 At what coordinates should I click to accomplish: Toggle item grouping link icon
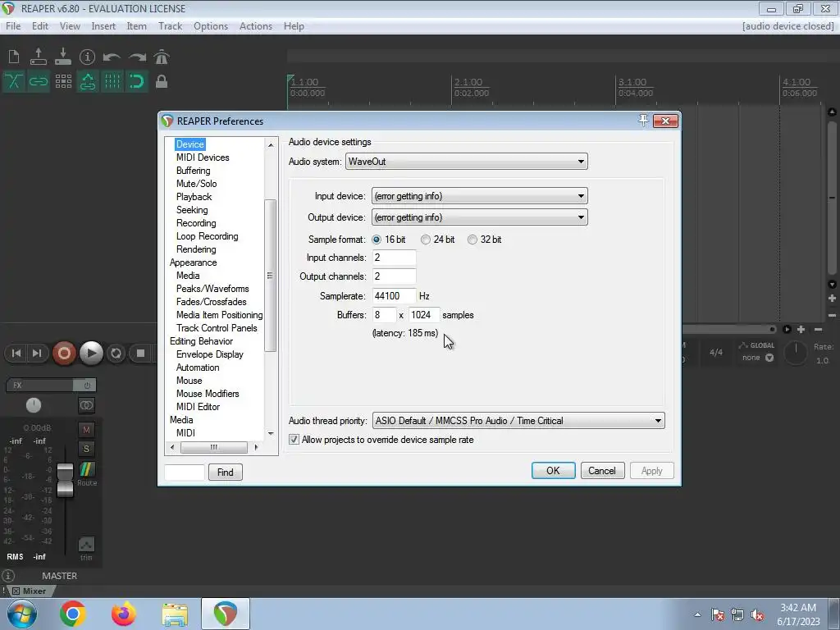(x=38, y=81)
